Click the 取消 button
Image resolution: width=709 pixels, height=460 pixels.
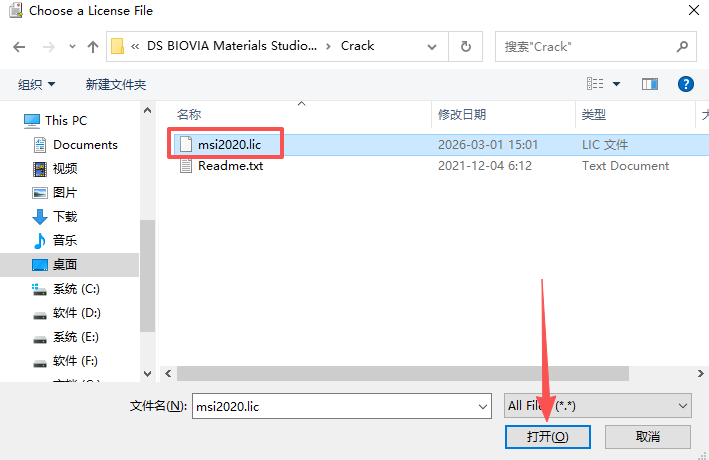coord(648,437)
